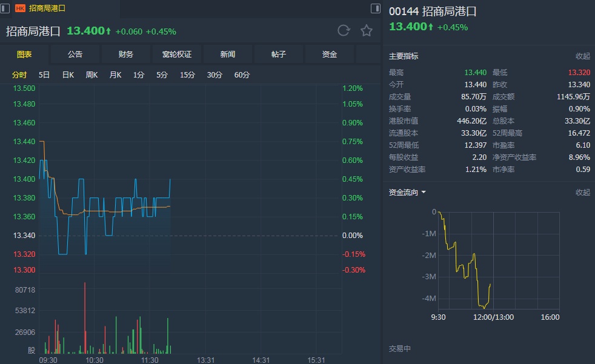
Task: Switch chart to 60分 interval
Action: (242, 75)
